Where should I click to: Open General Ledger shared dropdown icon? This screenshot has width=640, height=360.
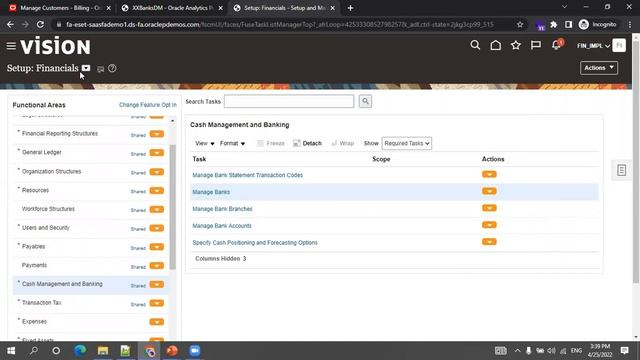(x=157, y=153)
